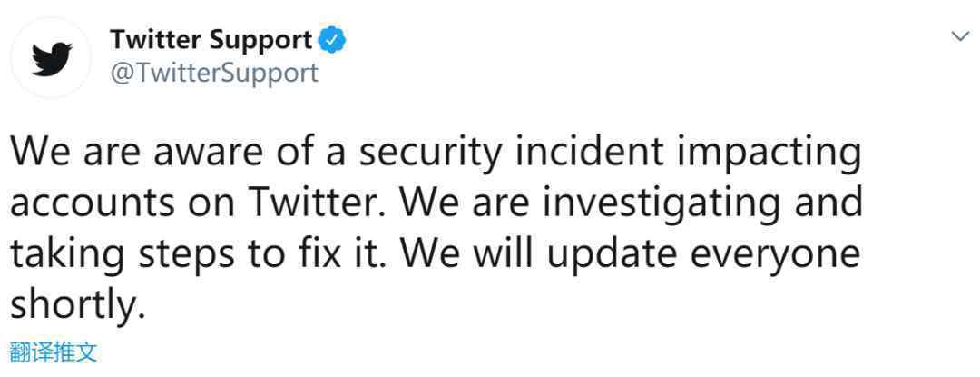Open the @TwitterSupport handle link
Image resolution: width=980 pixels, height=377 pixels.
click(214, 74)
